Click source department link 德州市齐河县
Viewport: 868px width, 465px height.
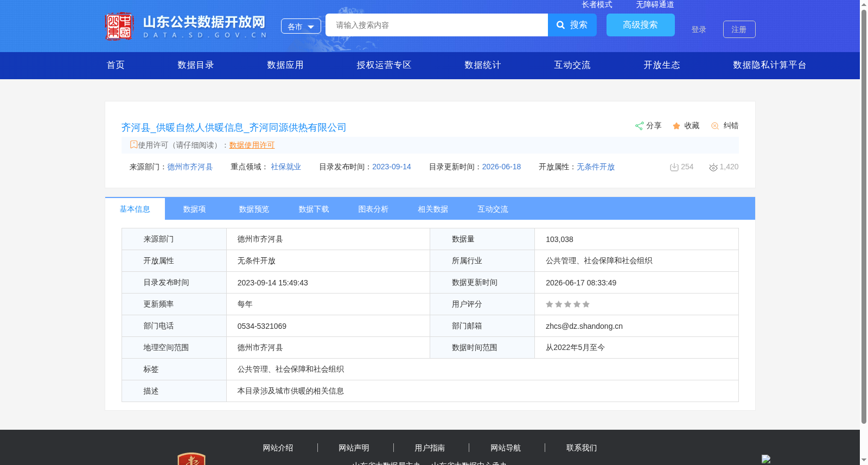tap(190, 167)
